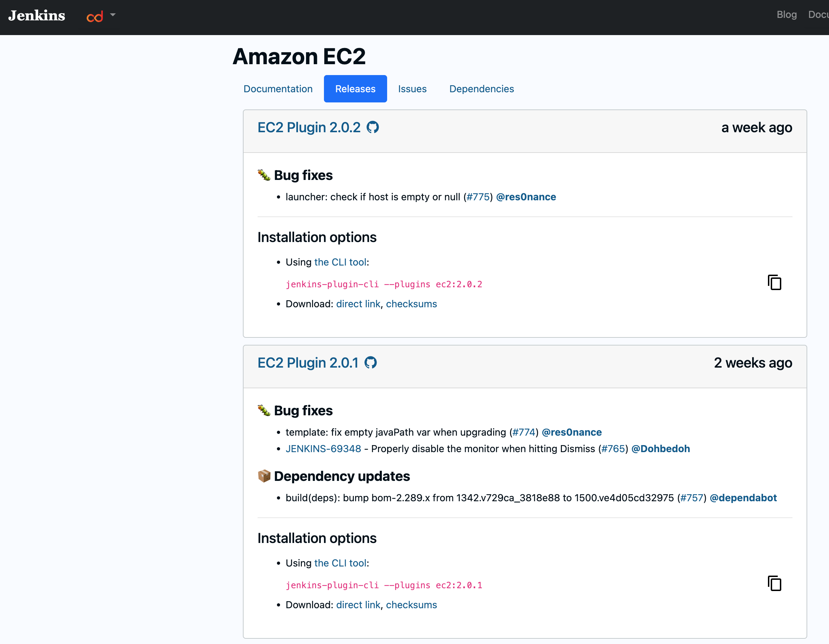Switch to the Documentation tab
829x644 pixels.
(278, 89)
